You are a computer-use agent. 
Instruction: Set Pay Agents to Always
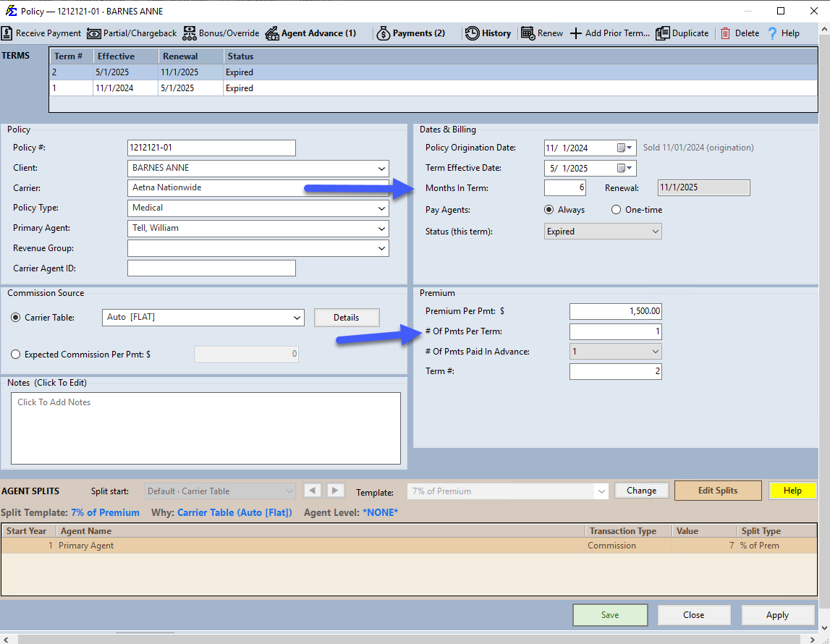pyautogui.click(x=549, y=210)
